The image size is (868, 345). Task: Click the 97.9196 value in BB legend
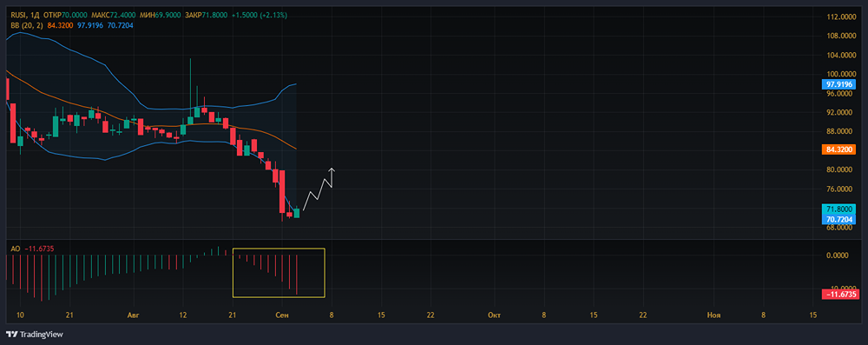click(x=91, y=25)
